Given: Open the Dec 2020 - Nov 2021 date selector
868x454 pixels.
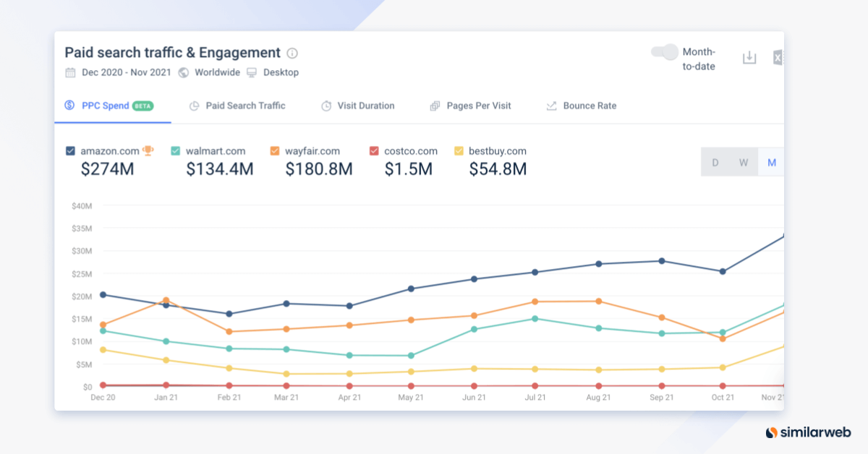Looking at the screenshot, I should pyautogui.click(x=127, y=72).
